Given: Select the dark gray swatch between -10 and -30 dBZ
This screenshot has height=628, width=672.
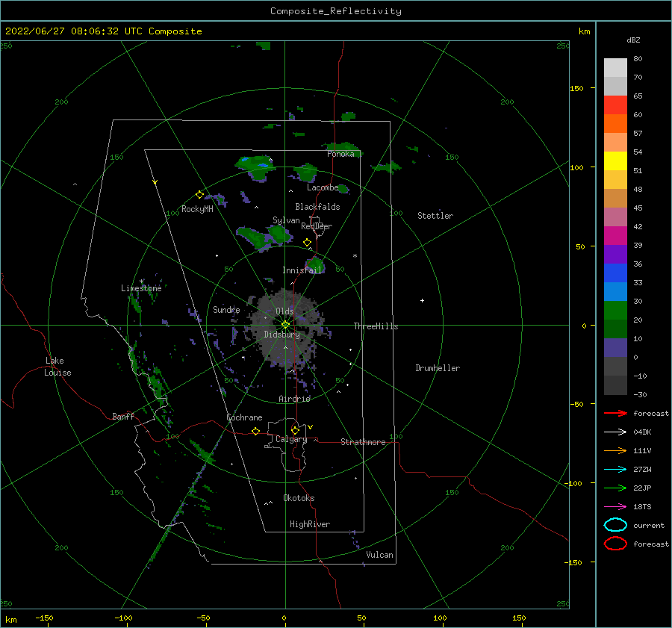Looking at the screenshot, I should tap(615, 385).
